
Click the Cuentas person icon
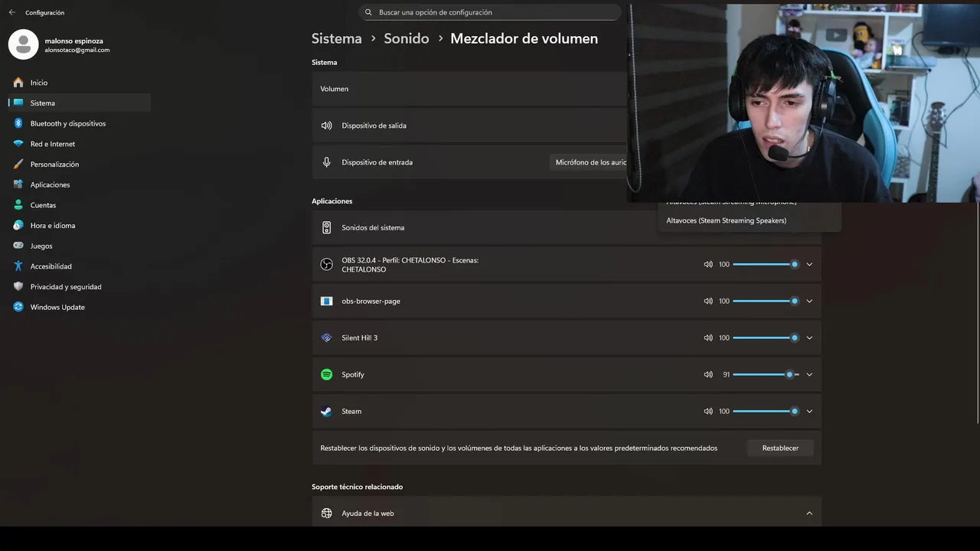click(18, 205)
